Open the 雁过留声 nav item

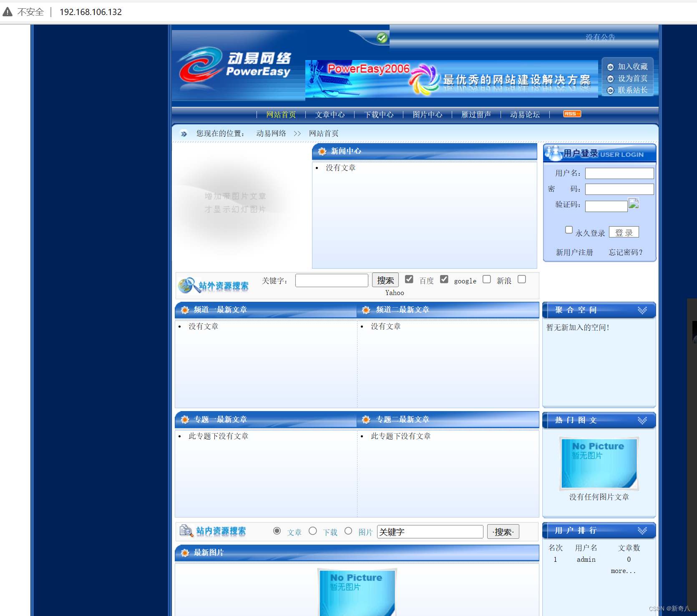point(476,115)
